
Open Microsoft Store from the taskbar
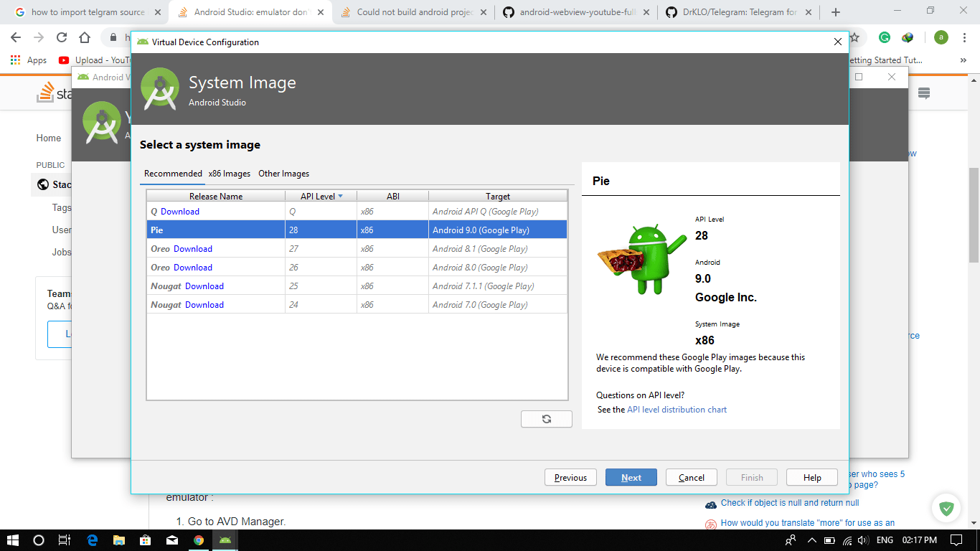pyautogui.click(x=146, y=540)
